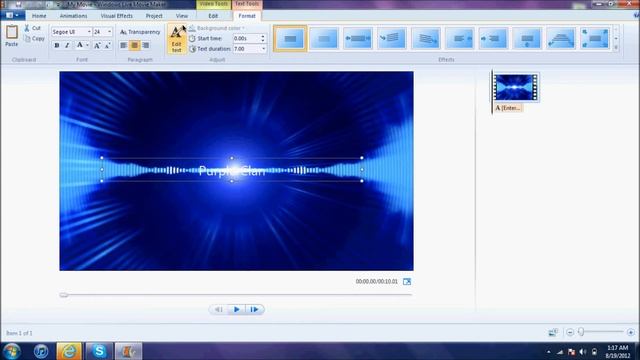Select the eighth text effect thumbnail
The width and height of the screenshot is (640, 360).
[x=527, y=39]
